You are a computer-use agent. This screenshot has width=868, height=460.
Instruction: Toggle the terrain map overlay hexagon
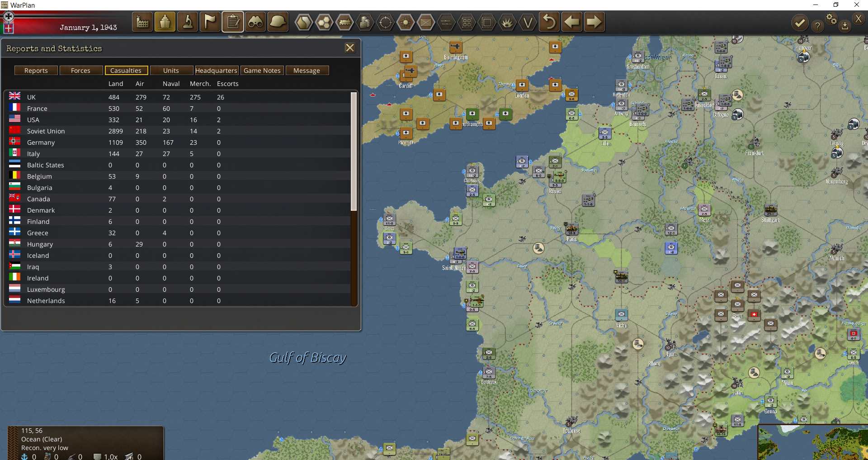[304, 22]
